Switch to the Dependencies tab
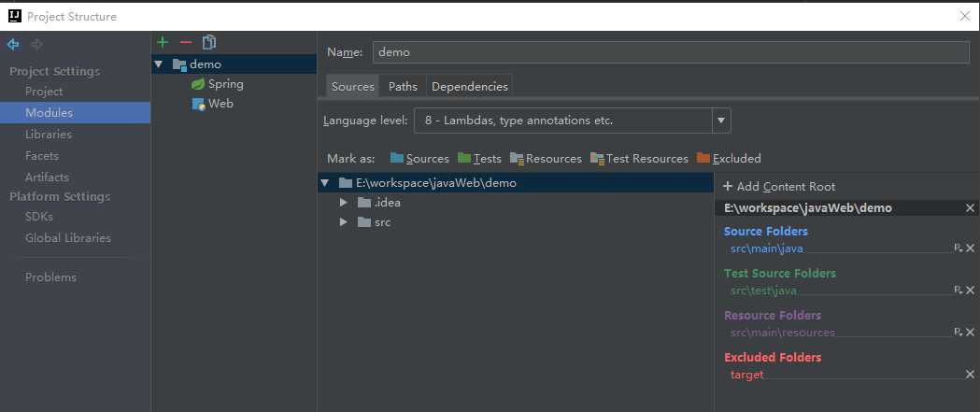Viewport: 980px width, 412px height. (469, 87)
